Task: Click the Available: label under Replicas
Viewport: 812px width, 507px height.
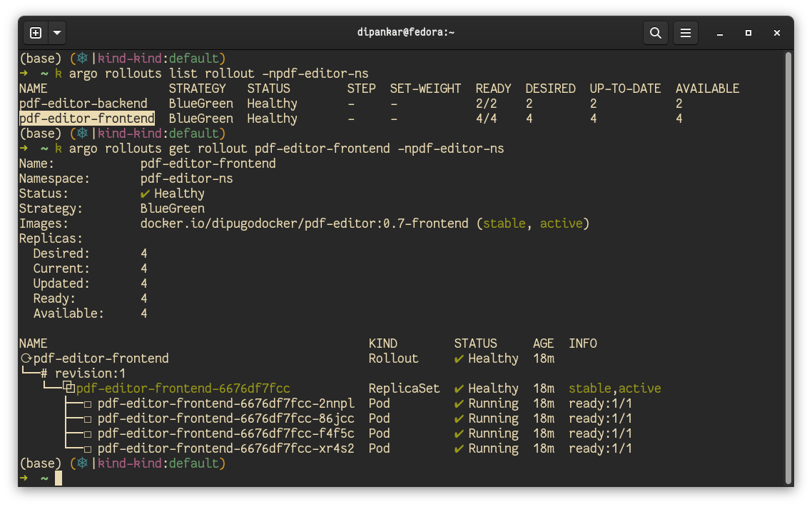Action: point(68,314)
